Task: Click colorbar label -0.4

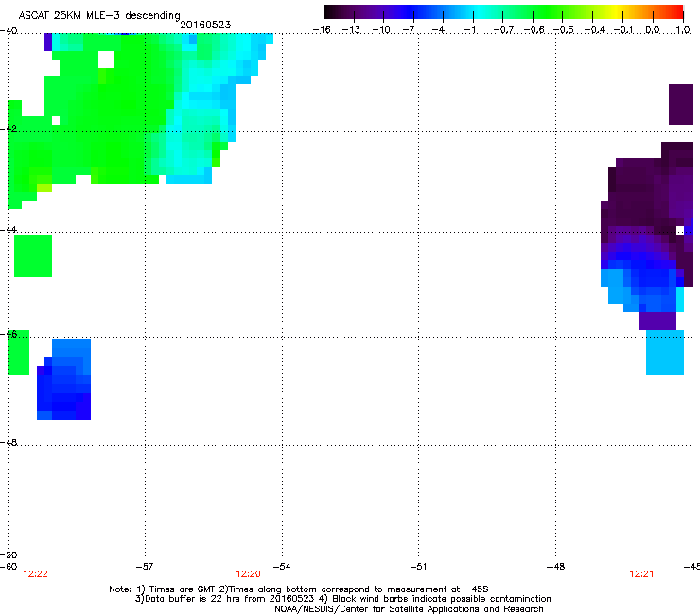Action: point(594,30)
